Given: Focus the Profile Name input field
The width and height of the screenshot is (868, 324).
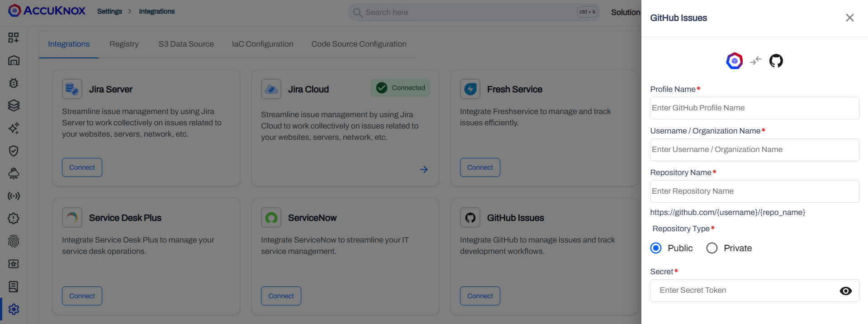Looking at the screenshot, I should [x=754, y=108].
